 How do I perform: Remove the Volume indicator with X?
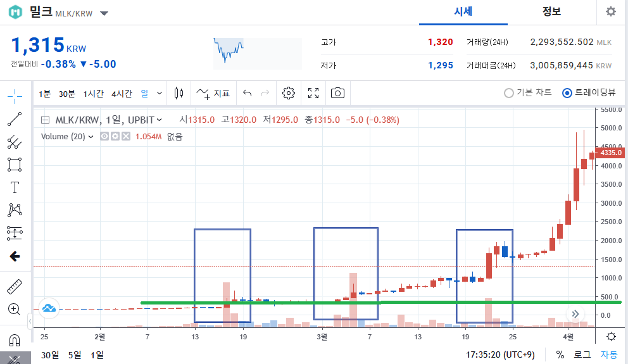coord(126,137)
